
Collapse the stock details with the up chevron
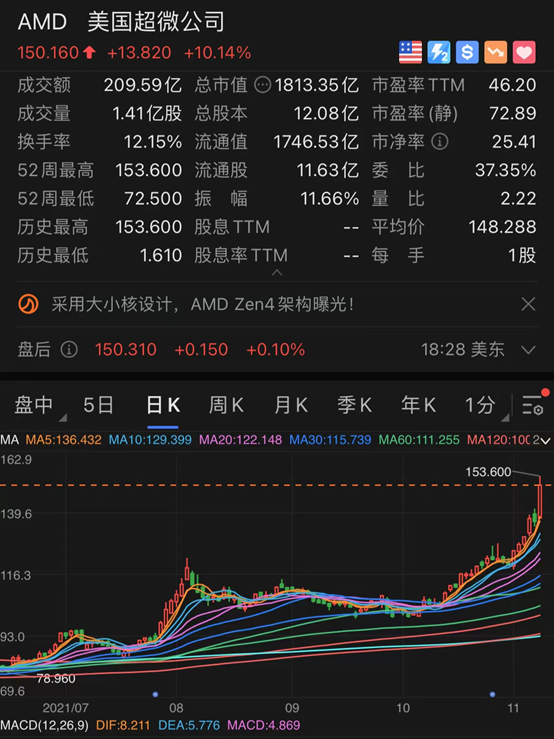point(277,272)
